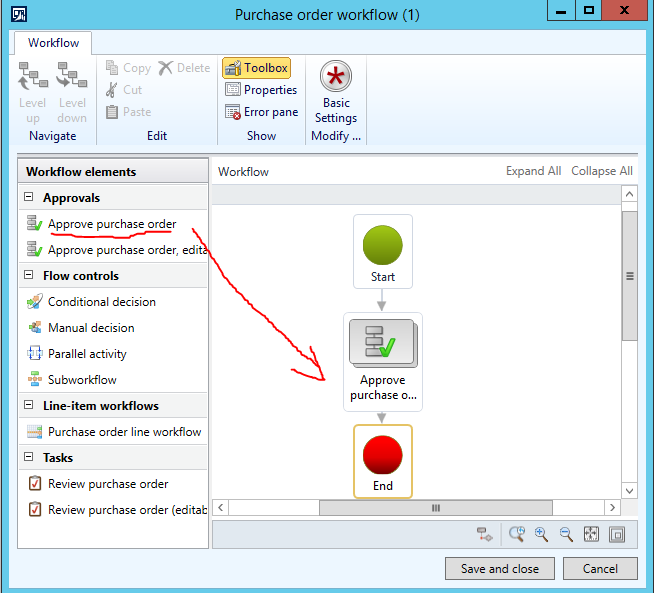Show the Properties pane
The height and width of the screenshot is (593, 654).
tap(261, 90)
